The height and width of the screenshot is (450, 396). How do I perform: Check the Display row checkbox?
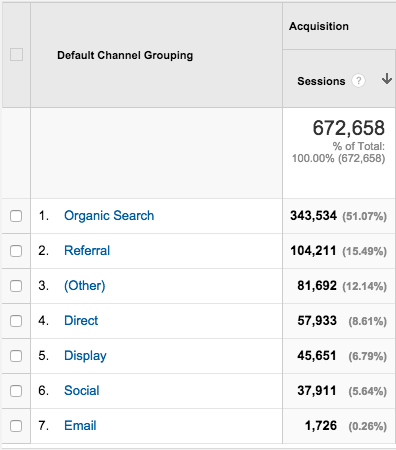pyautogui.click(x=16, y=356)
